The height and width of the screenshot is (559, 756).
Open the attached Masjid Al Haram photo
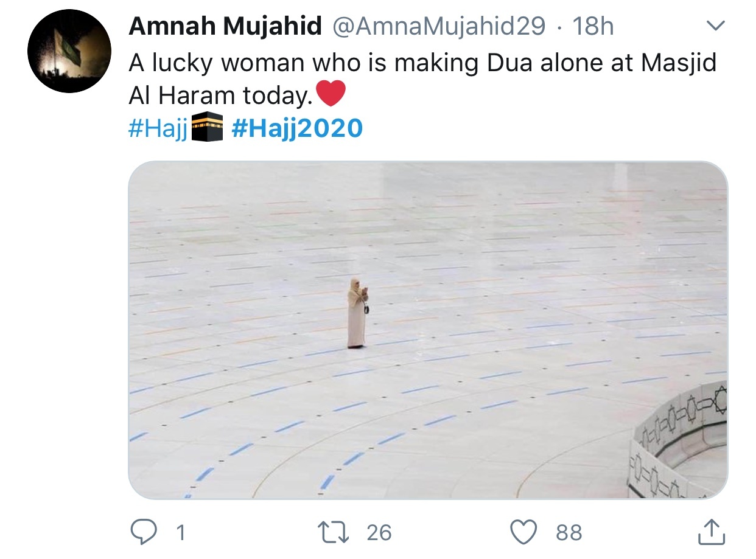click(x=428, y=330)
